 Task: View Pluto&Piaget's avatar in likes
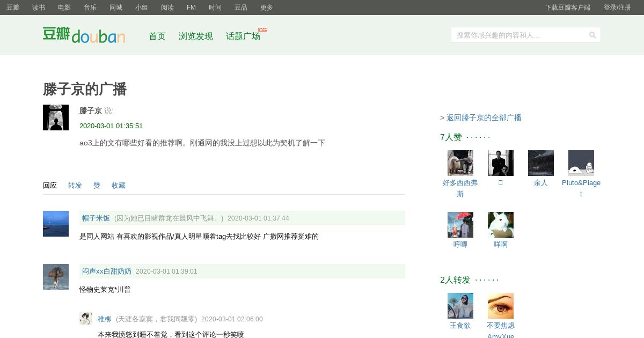click(x=581, y=163)
